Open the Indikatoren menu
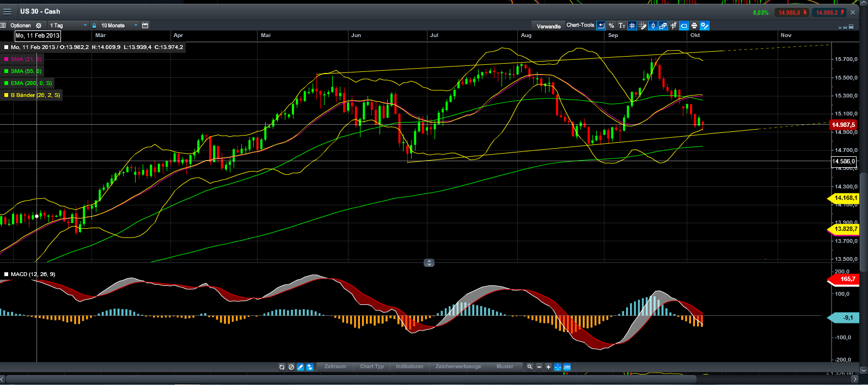This screenshot has height=385, width=868. tap(409, 366)
